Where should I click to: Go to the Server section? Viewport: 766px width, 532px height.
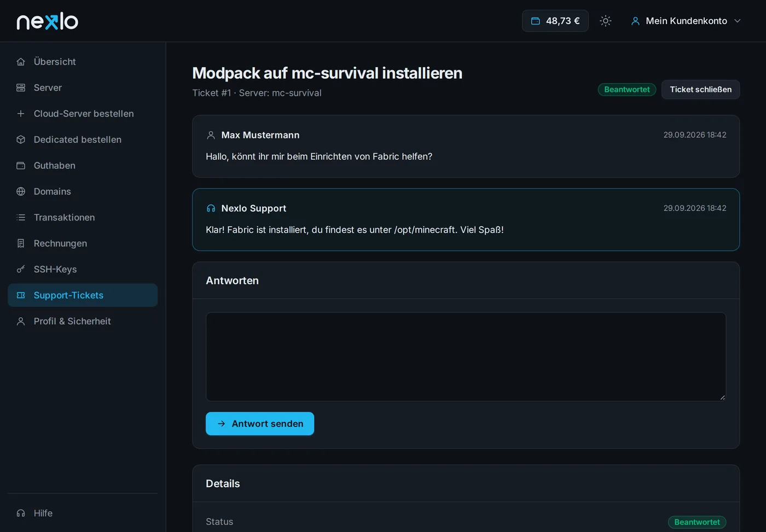point(83,87)
